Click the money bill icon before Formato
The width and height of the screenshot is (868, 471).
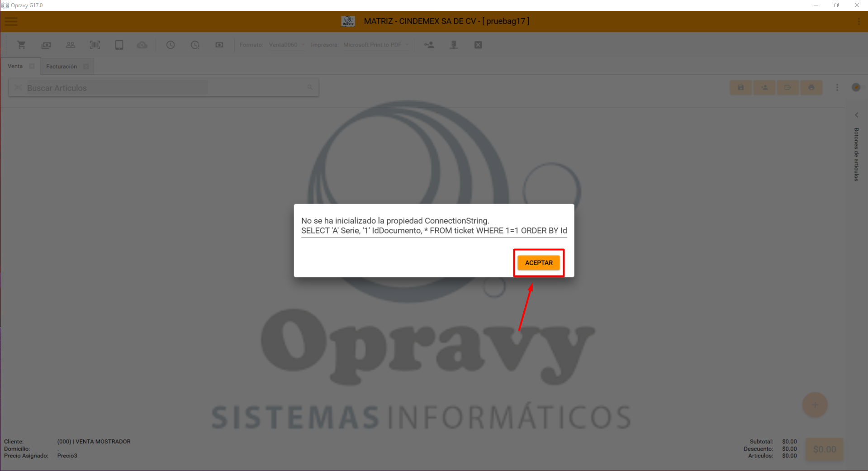click(219, 45)
